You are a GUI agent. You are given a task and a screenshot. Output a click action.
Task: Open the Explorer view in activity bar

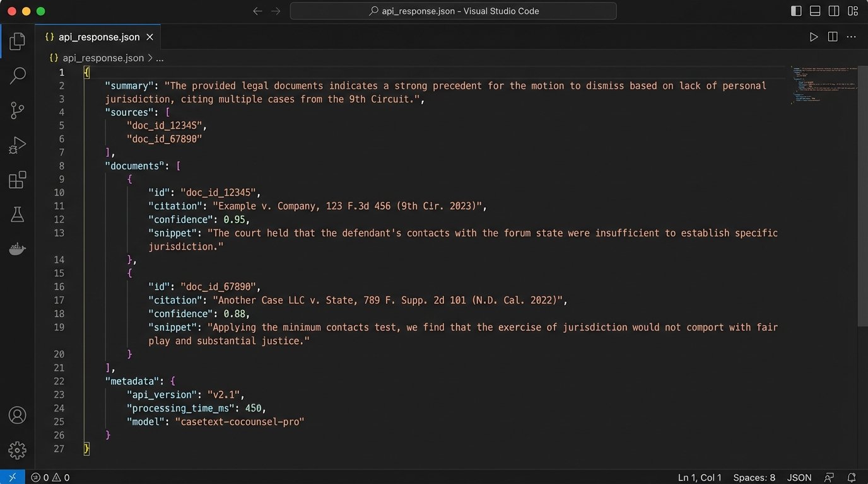tap(17, 42)
